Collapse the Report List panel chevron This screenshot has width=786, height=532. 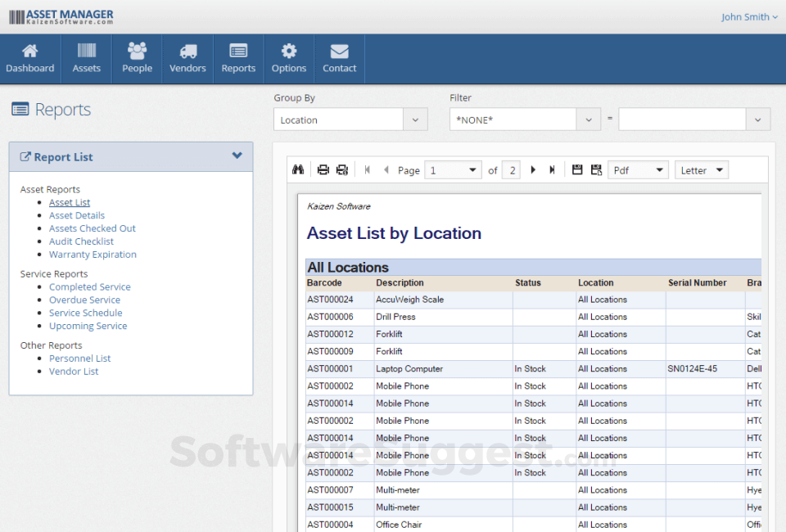tap(237, 156)
